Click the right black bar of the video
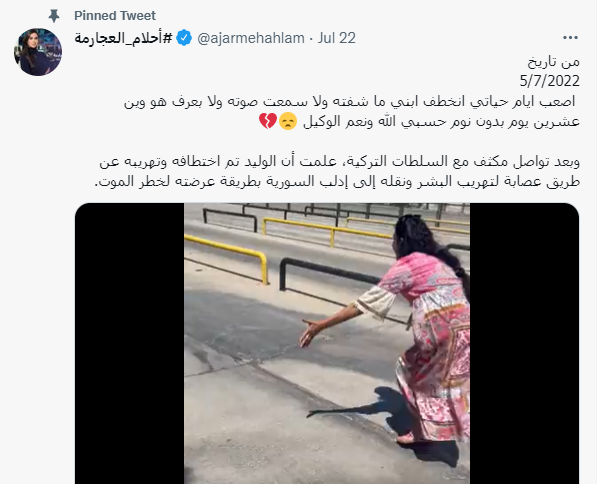 pos(525,343)
